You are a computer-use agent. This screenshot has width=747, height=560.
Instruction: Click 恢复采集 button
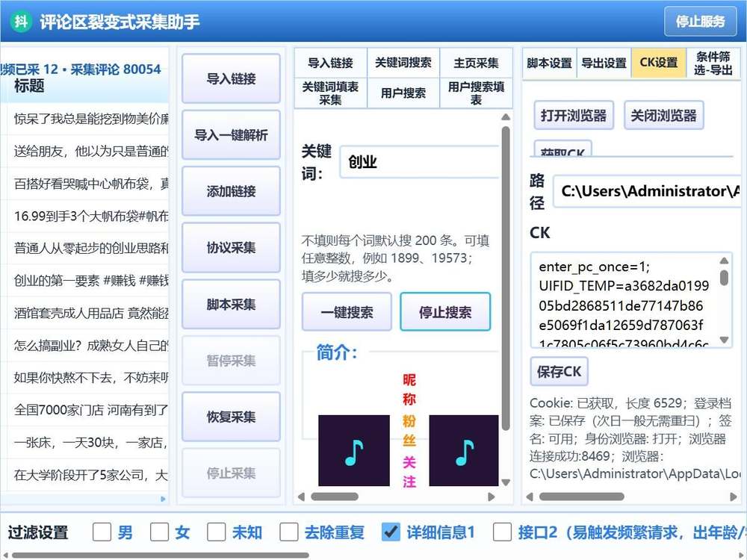tap(231, 417)
